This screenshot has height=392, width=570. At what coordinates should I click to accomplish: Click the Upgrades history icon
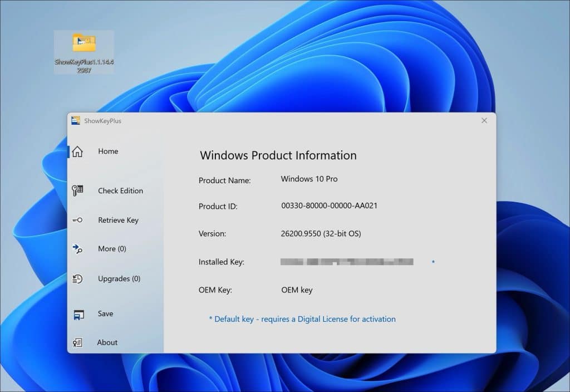(x=77, y=279)
